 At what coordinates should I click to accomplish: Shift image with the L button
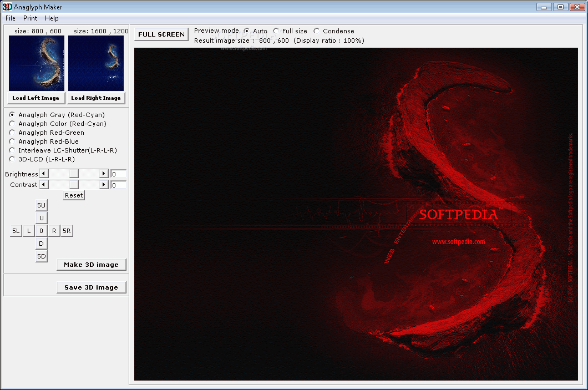(x=28, y=231)
